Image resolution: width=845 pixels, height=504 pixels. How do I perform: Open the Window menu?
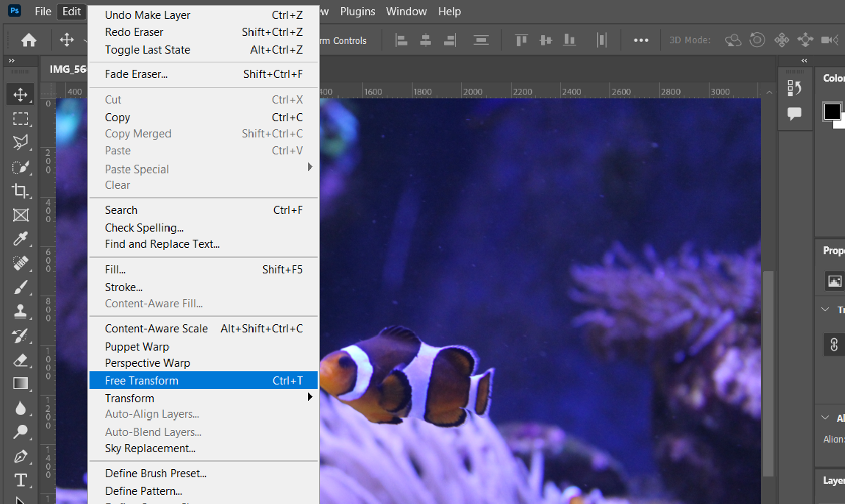pyautogui.click(x=406, y=11)
